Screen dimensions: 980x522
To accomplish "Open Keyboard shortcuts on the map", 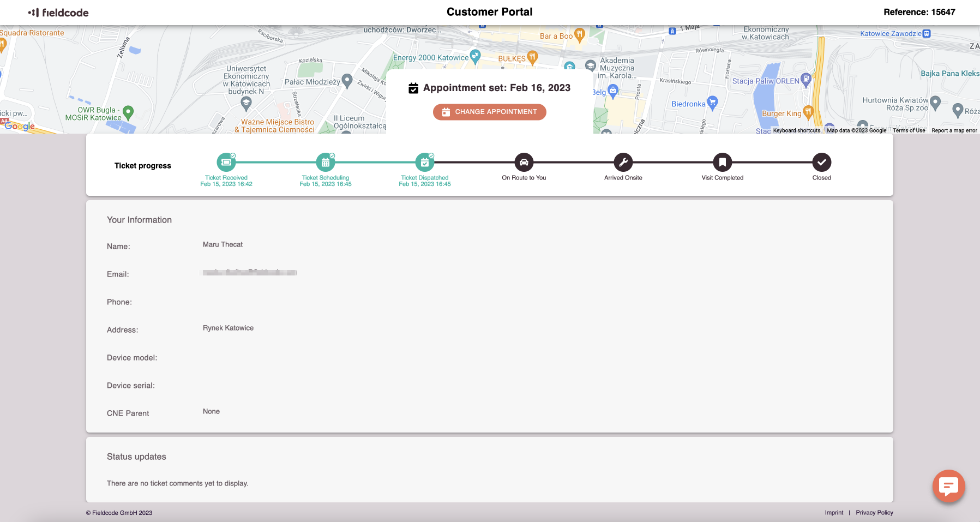I will [796, 130].
